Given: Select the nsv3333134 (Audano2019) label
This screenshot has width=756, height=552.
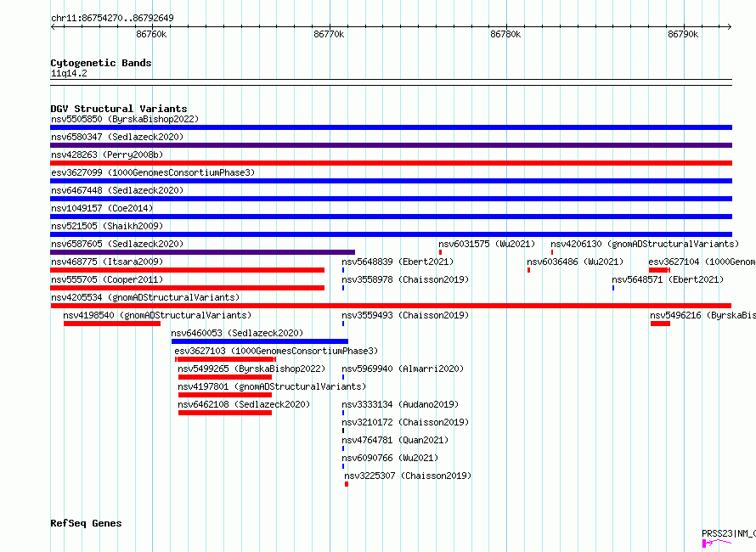Looking at the screenshot, I should (x=400, y=404).
